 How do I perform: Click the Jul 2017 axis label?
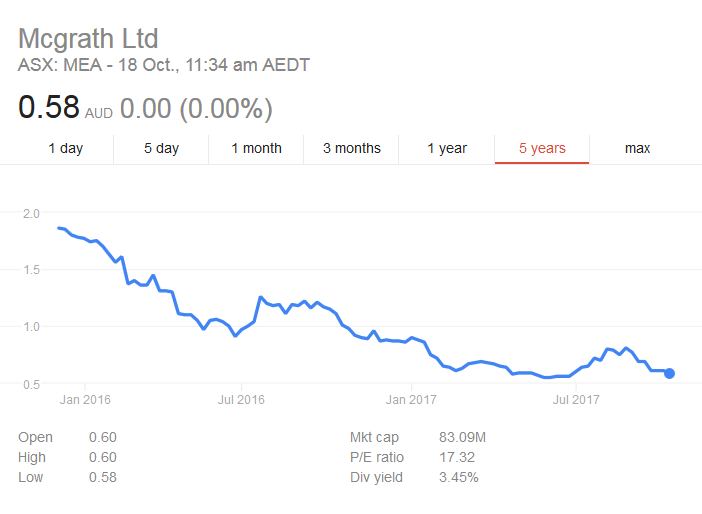[x=575, y=400]
